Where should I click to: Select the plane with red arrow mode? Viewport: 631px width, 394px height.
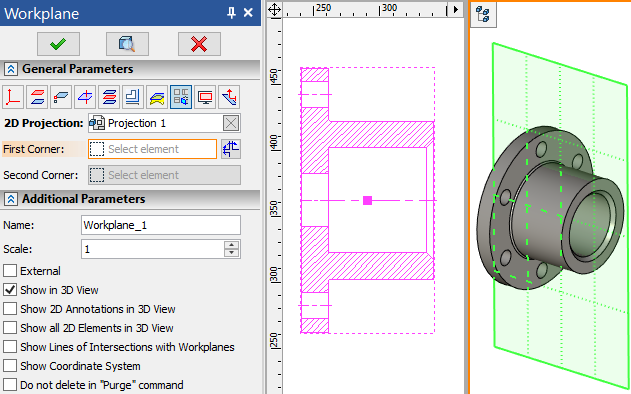pyautogui.click(x=229, y=97)
